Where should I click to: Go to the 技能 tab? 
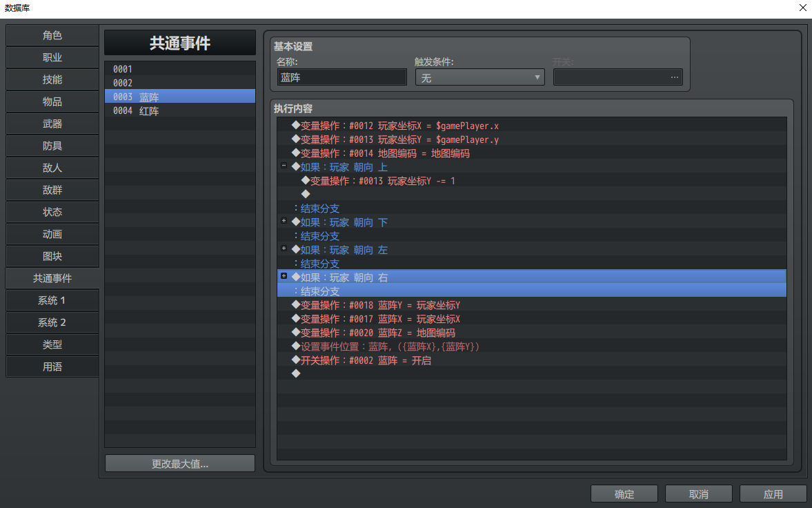pyautogui.click(x=52, y=79)
